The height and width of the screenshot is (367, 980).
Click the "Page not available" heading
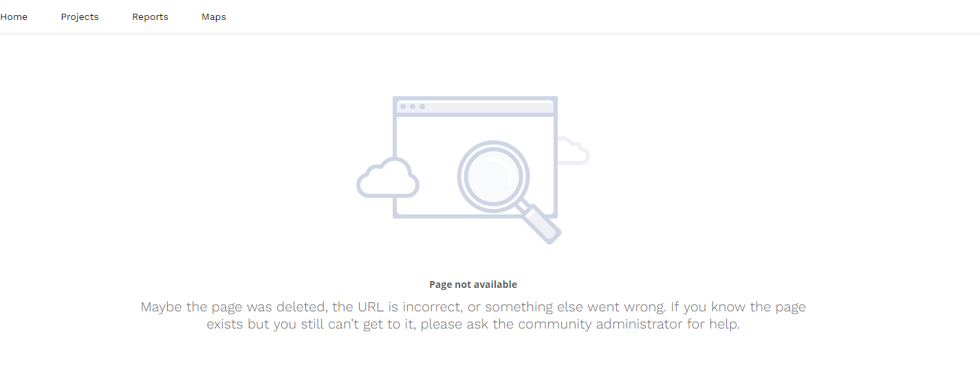click(473, 285)
